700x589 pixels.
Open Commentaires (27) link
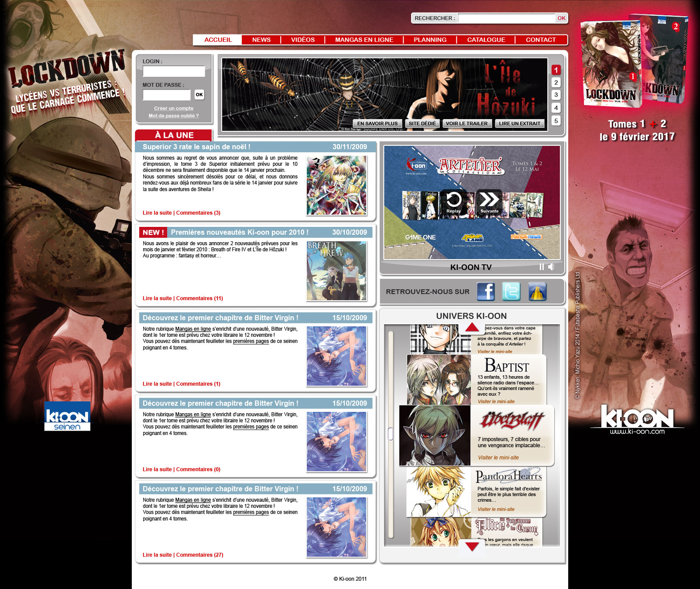(x=199, y=555)
